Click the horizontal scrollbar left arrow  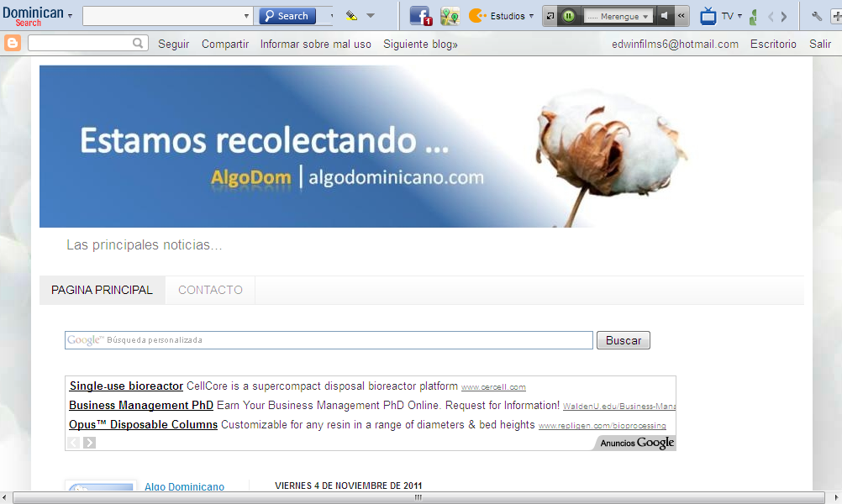tap(4, 497)
